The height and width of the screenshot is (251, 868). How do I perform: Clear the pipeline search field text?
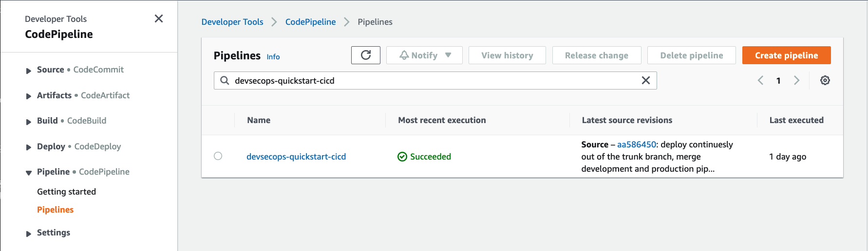pyautogui.click(x=645, y=80)
